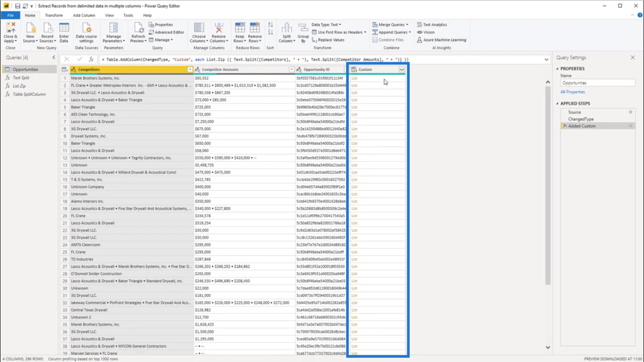Viewport: 644px width, 362px height.
Task: Click List value in row 1
Action: (x=354, y=78)
